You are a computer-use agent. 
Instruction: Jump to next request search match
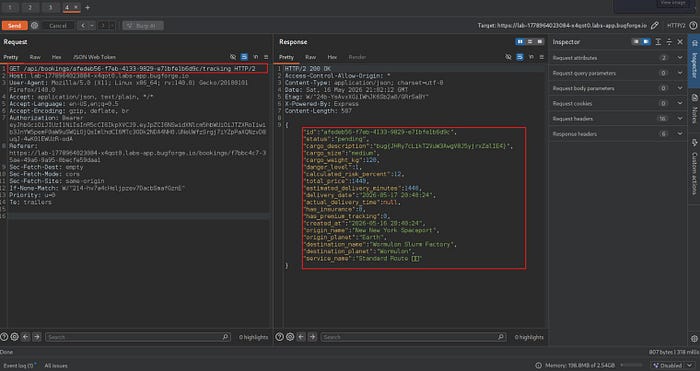pyautogui.click(x=37, y=337)
